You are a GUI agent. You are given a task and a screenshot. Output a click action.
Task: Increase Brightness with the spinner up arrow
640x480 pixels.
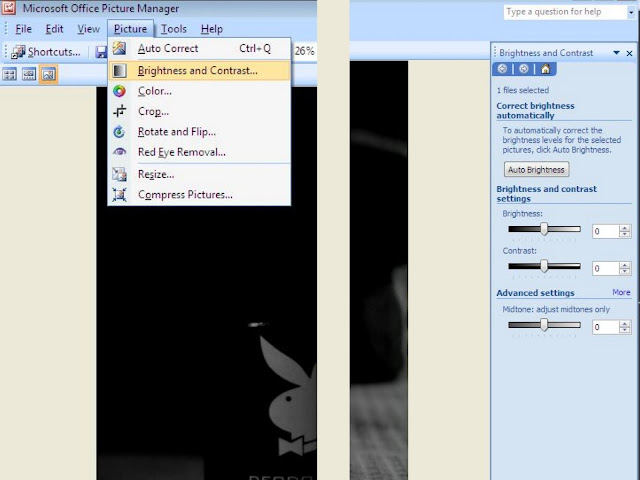(624, 228)
